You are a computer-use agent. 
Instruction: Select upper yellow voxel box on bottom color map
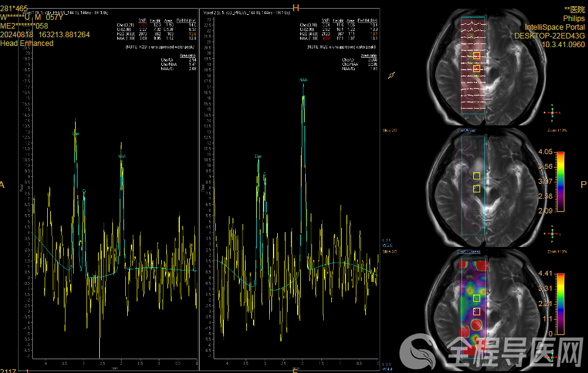476,298
